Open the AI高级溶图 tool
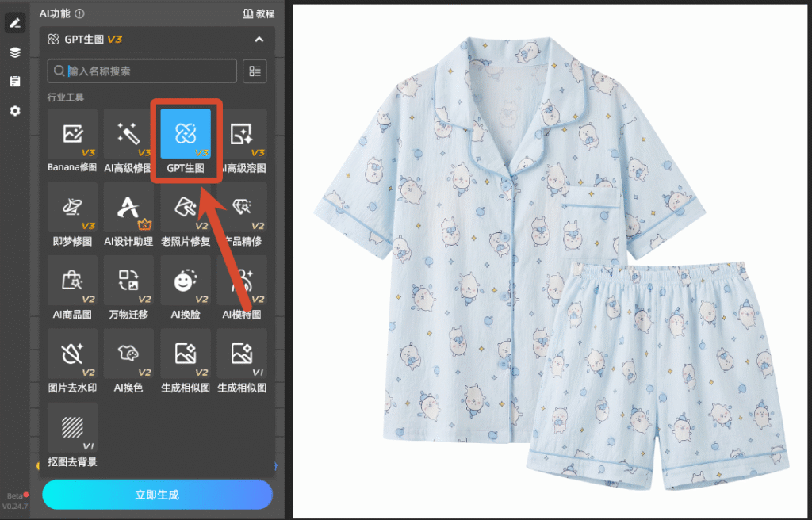Screen dimensions: 812x520 point(243,140)
